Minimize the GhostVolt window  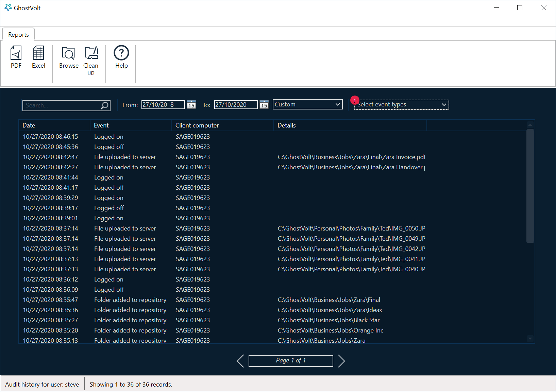[x=496, y=8]
